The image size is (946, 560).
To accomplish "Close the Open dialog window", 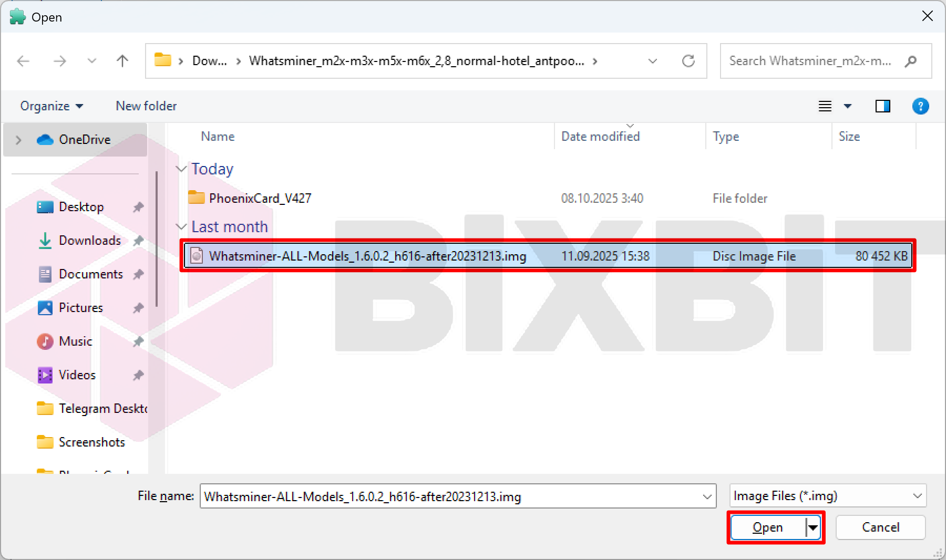I will coord(928,16).
